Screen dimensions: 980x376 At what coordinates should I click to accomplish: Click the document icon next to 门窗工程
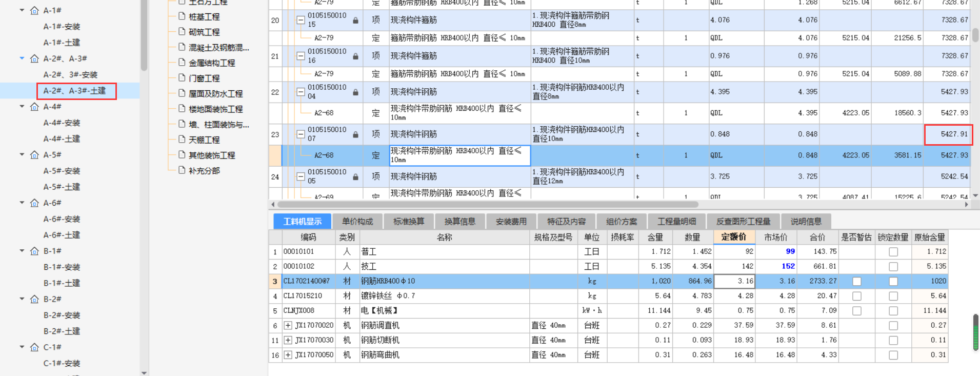(182, 77)
